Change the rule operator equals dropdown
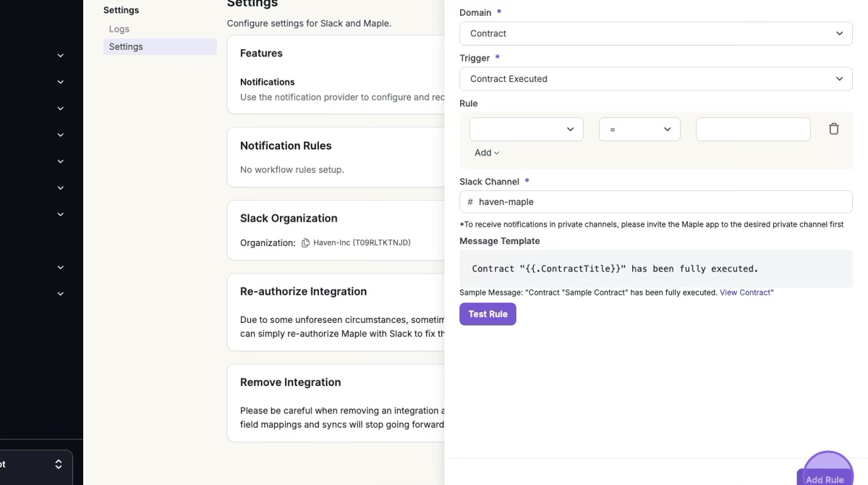868x485 pixels. coord(639,130)
